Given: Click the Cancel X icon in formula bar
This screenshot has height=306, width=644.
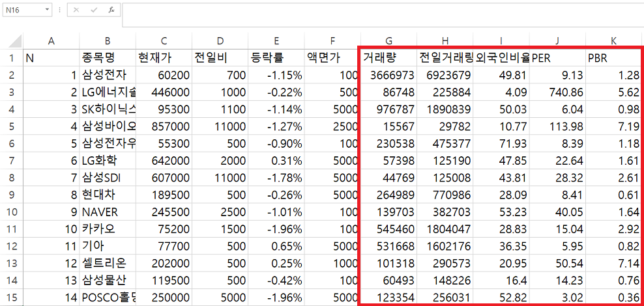Looking at the screenshot, I should point(76,10).
